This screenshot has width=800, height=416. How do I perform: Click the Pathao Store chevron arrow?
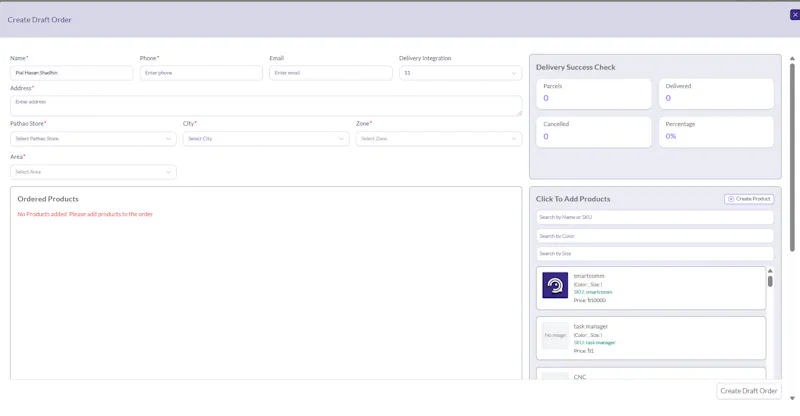[168, 139]
